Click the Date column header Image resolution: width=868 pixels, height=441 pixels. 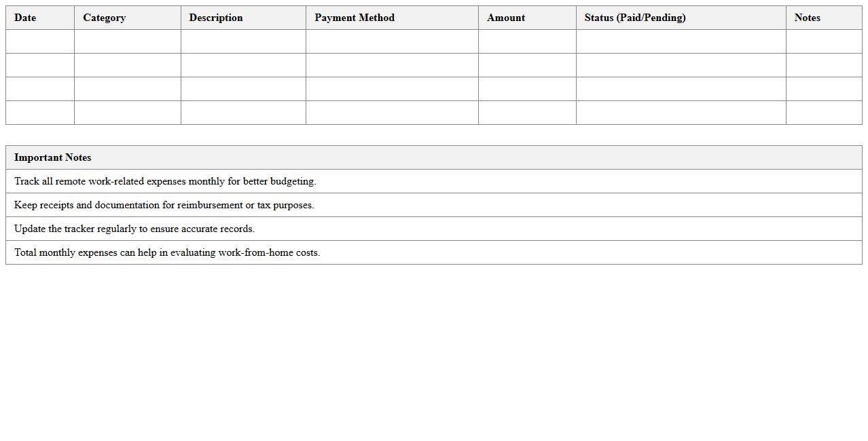pos(25,18)
